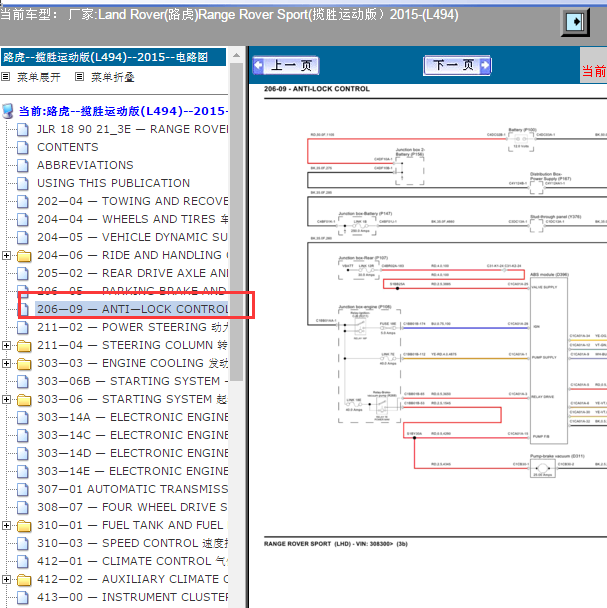Open the ABBREVIATIONS page
Image resolution: width=607 pixels, height=608 pixels.
point(85,165)
